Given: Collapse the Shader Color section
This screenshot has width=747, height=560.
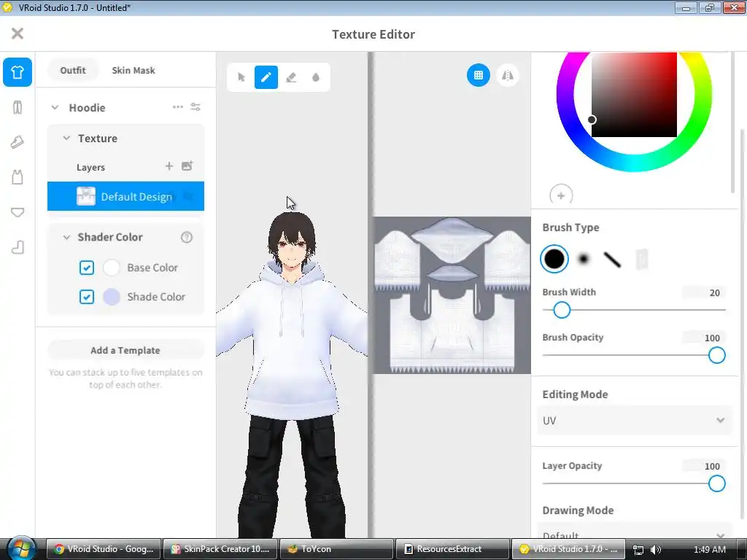Looking at the screenshot, I should [66, 237].
